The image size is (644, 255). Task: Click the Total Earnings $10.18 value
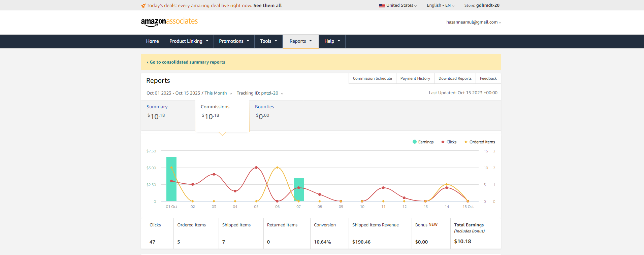462,242
